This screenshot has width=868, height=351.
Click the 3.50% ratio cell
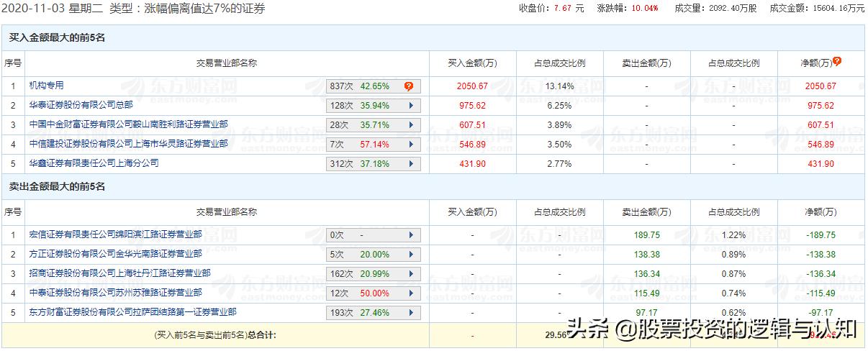pos(559,145)
